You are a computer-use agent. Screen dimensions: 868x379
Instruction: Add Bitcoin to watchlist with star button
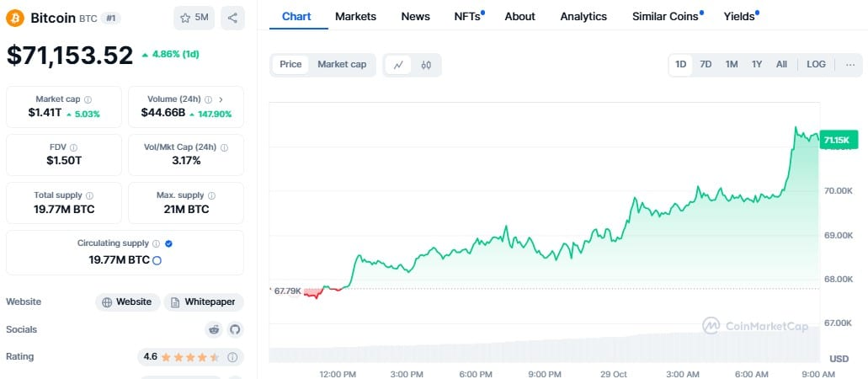[x=194, y=18]
